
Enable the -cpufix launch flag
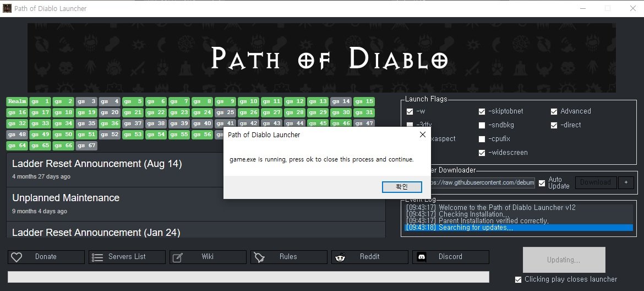(x=482, y=139)
